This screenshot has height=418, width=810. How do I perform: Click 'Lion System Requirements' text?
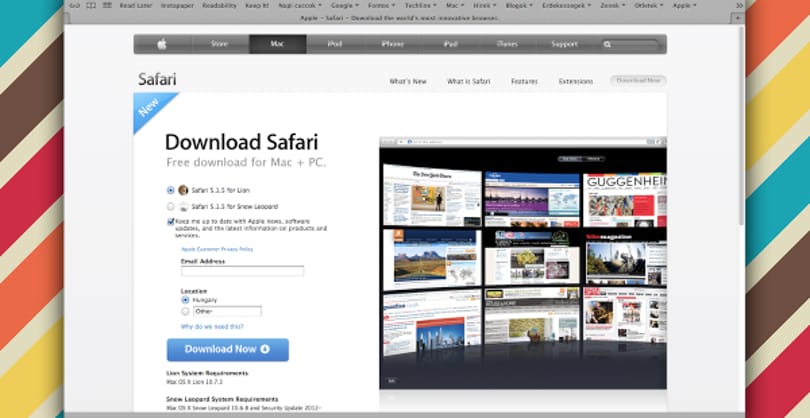[207, 373]
